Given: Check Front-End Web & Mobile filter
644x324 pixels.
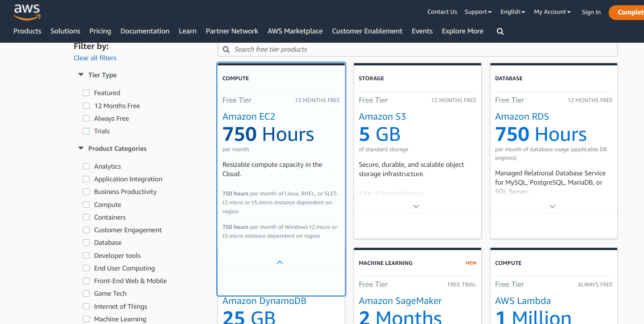Looking at the screenshot, I should (86, 281).
